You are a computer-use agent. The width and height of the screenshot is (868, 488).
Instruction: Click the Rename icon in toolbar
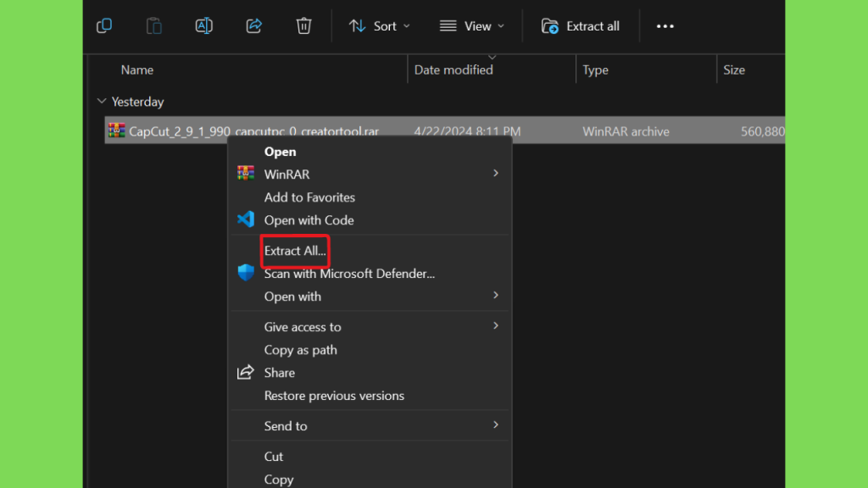(203, 26)
